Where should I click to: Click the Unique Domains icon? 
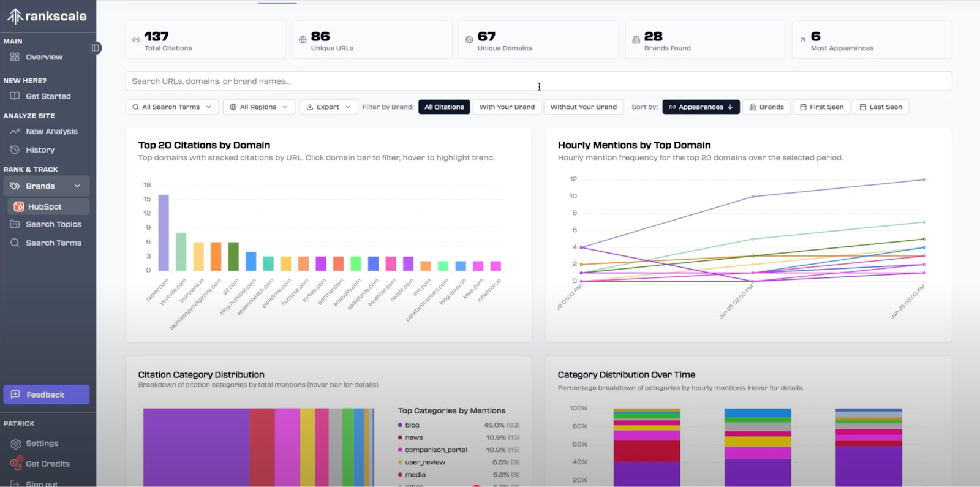[469, 40]
